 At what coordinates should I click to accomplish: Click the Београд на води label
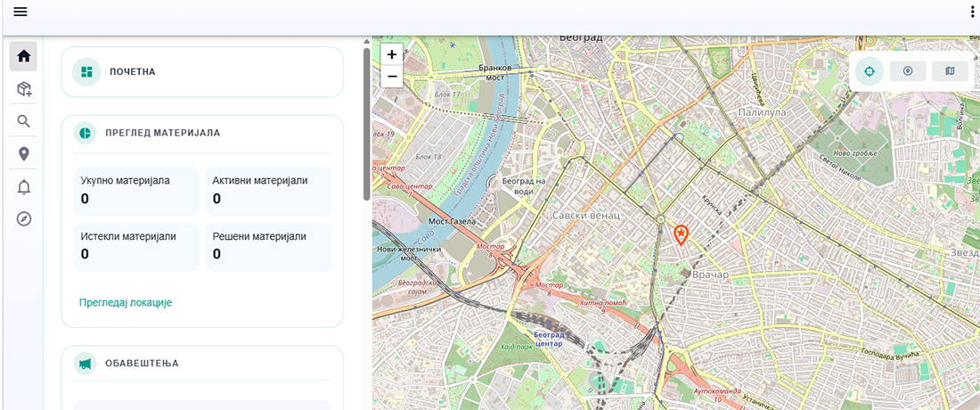(524, 185)
